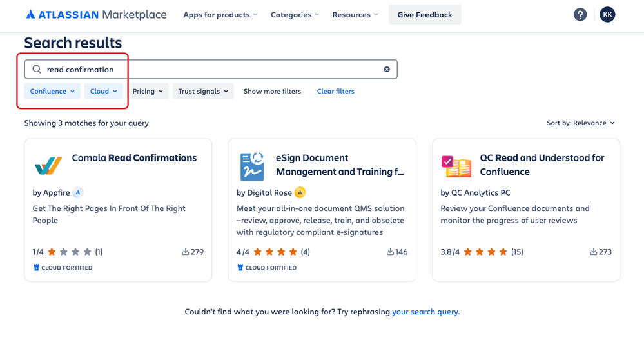644x351 pixels.
Task: Click 'by Digital Rose' vendor text
Action: 264,192
